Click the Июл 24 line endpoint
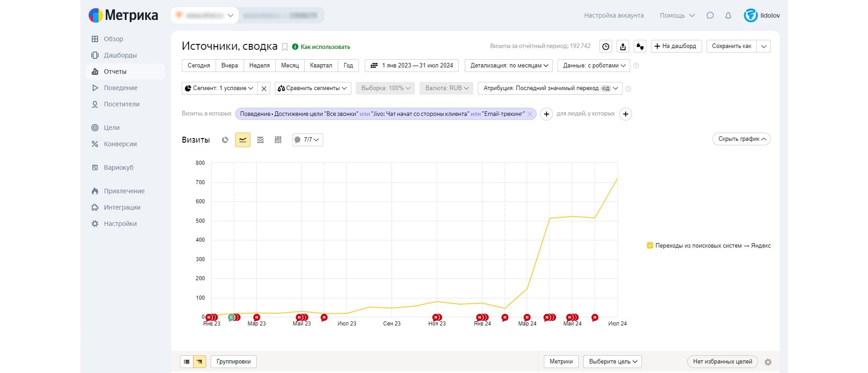 617,178
